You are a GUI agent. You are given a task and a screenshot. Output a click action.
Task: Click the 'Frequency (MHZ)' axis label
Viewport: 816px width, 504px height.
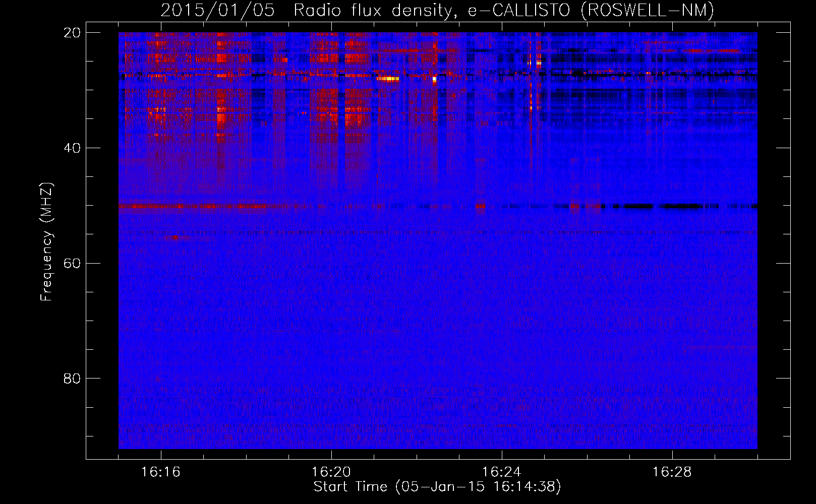(x=46, y=242)
